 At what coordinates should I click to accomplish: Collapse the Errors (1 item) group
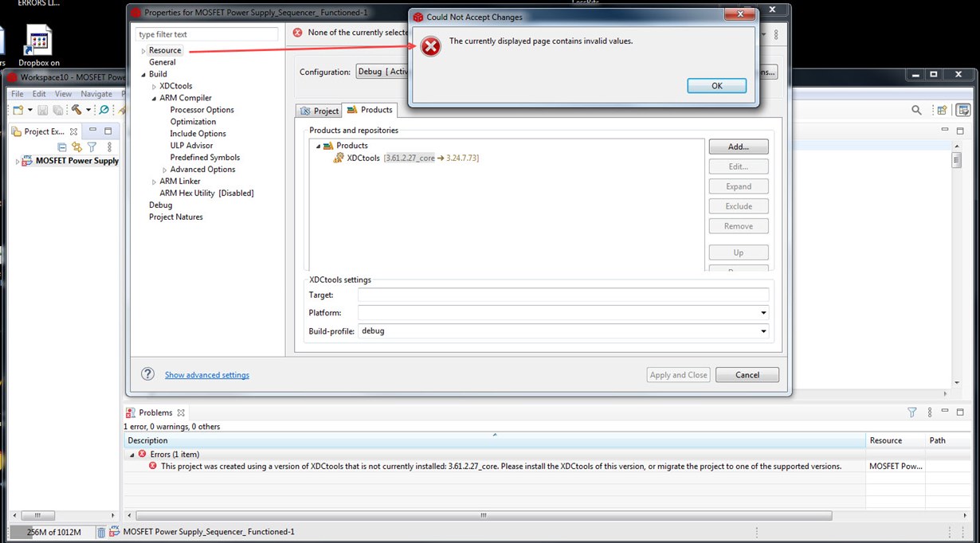click(x=132, y=454)
